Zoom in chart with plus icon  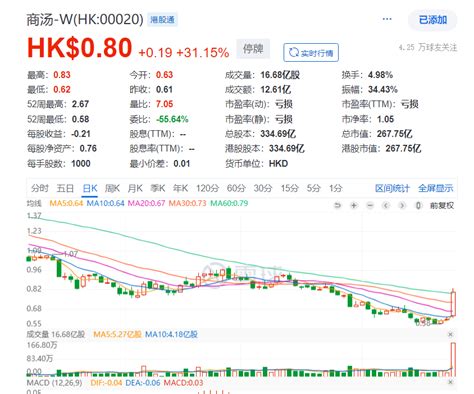pyautogui.click(x=354, y=206)
